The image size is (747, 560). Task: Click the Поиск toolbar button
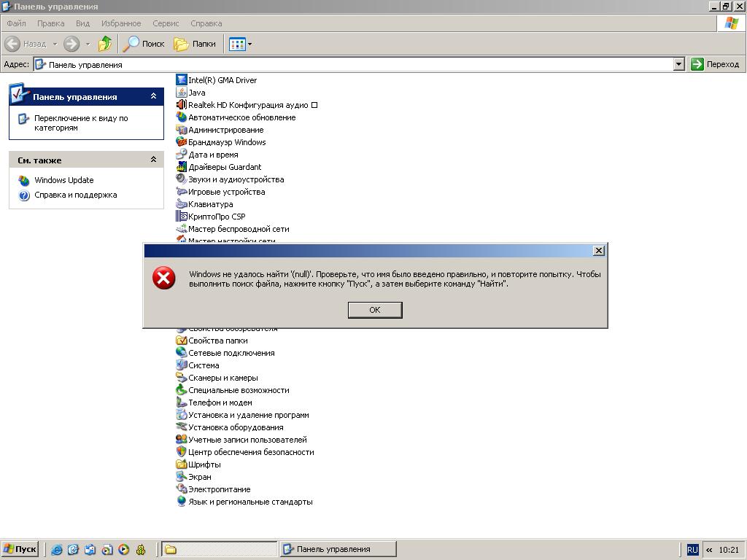pos(144,44)
